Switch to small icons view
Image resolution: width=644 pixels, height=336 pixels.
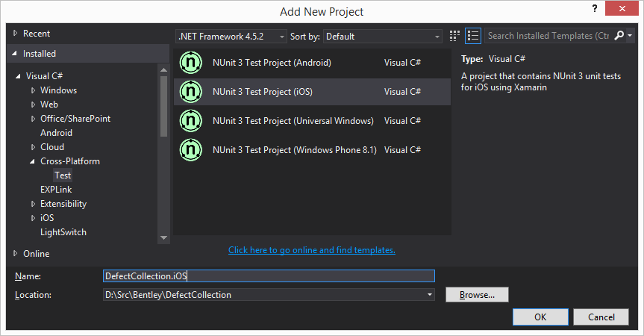[x=454, y=36]
